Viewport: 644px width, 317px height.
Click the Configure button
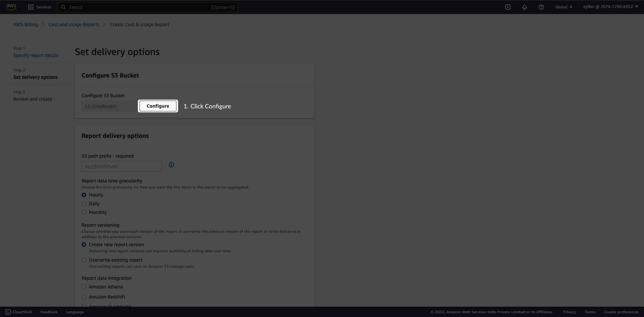tap(158, 106)
